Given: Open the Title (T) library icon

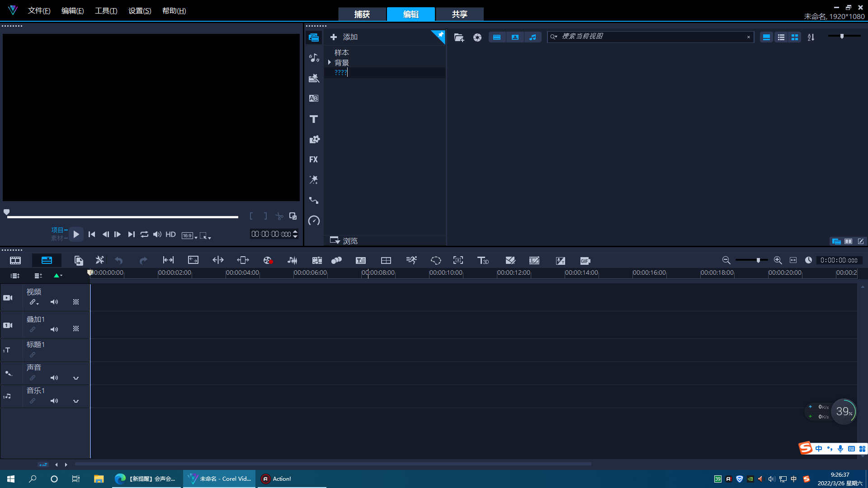Looking at the screenshot, I should (314, 119).
